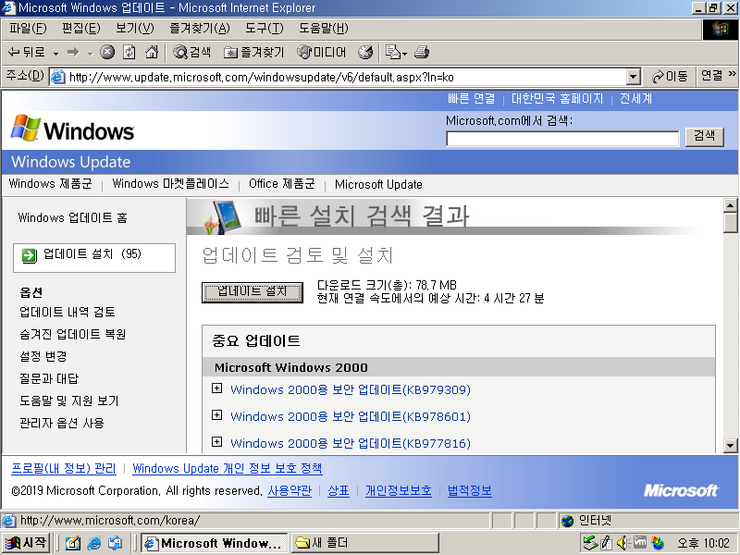Screen dimensions: 740x555
Task: Open Windows Update 개인 정보 보호 정책 link
Action: (x=227, y=469)
